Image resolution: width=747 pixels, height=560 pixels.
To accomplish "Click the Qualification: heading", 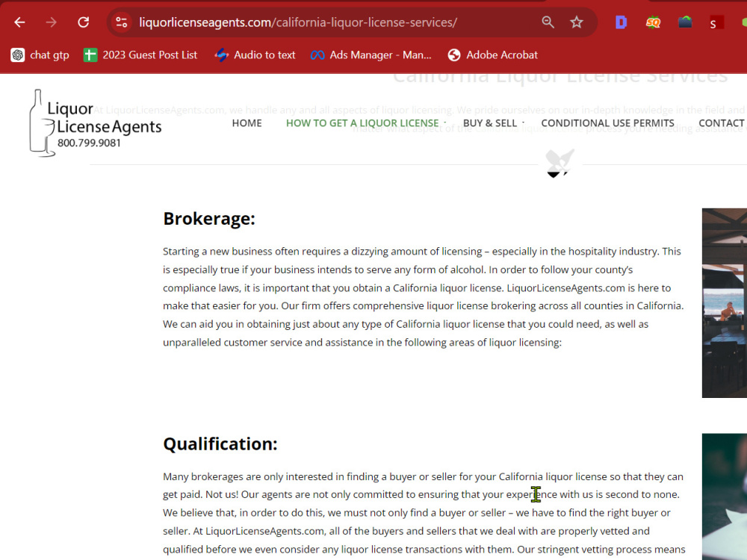I will [x=220, y=444].
